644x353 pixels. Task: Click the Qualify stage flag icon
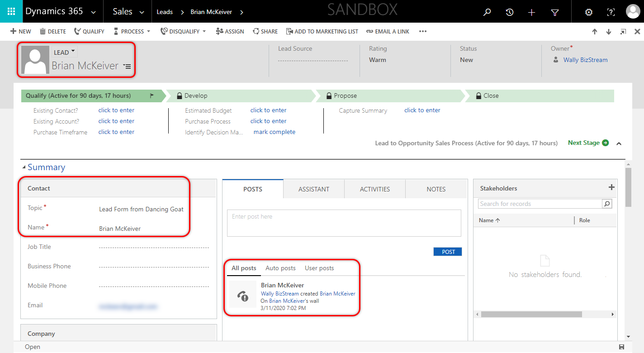(x=152, y=95)
